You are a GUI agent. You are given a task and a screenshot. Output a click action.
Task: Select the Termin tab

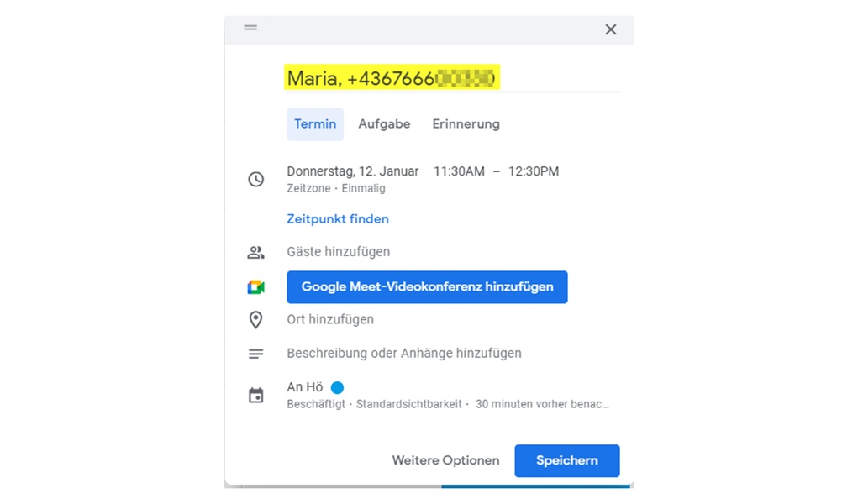[x=315, y=124]
